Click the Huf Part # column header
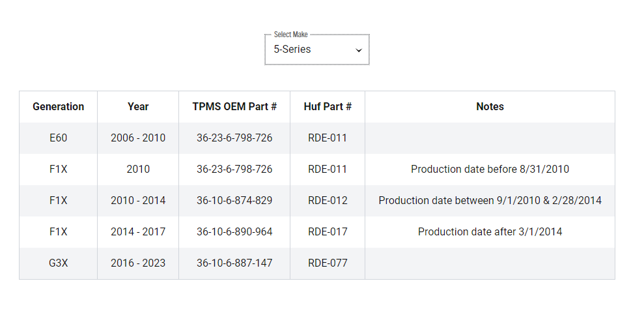The height and width of the screenshot is (311, 644). [x=328, y=106]
